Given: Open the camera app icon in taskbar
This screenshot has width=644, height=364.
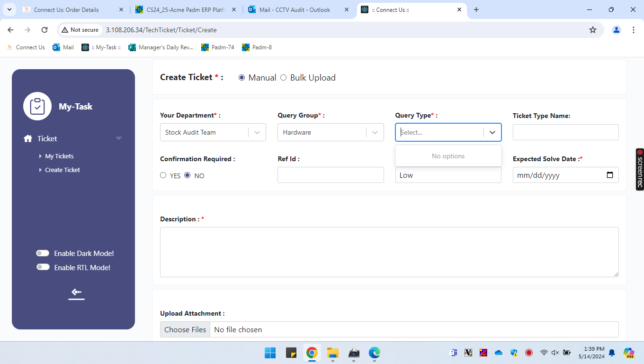Looking at the screenshot, I should tap(354, 353).
